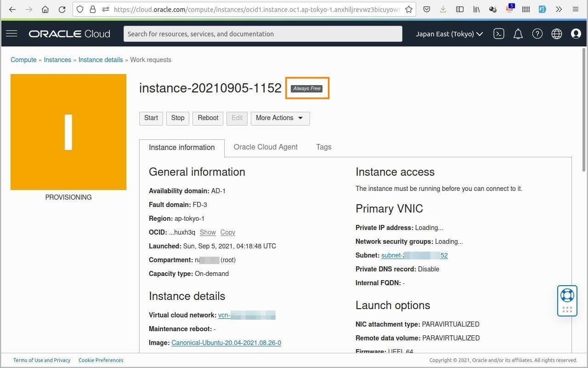Click the Fault domain FD-3 value
Screen dimensions: 588x368
click(x=200, y=205)
